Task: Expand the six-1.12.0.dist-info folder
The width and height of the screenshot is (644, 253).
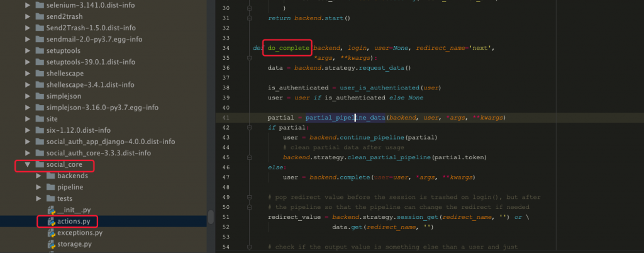Action: [x=27, y=130]
